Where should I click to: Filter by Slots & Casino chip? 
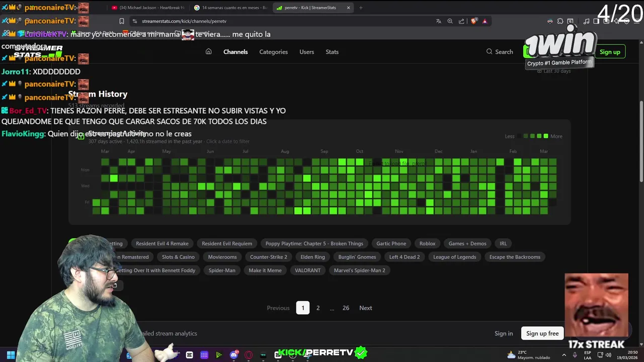pyautogui.click(x=178, y=257)
